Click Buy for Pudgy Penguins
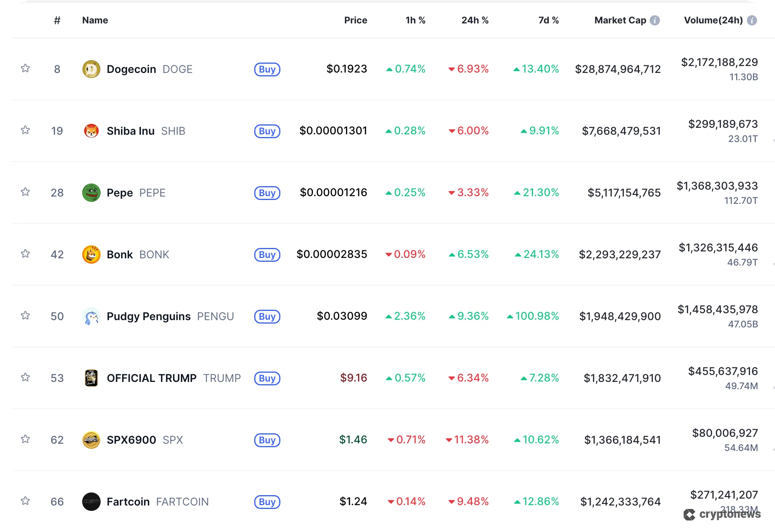 point(267,317)
